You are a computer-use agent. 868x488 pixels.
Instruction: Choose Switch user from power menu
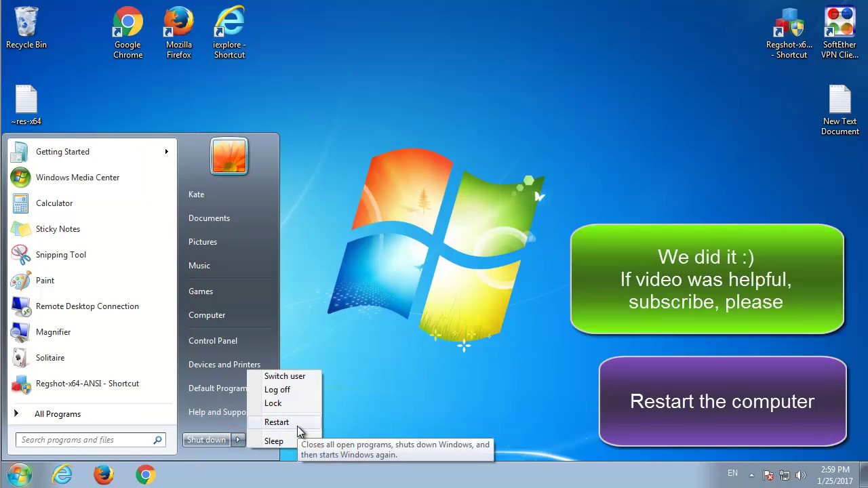click(x=284, y=376)
